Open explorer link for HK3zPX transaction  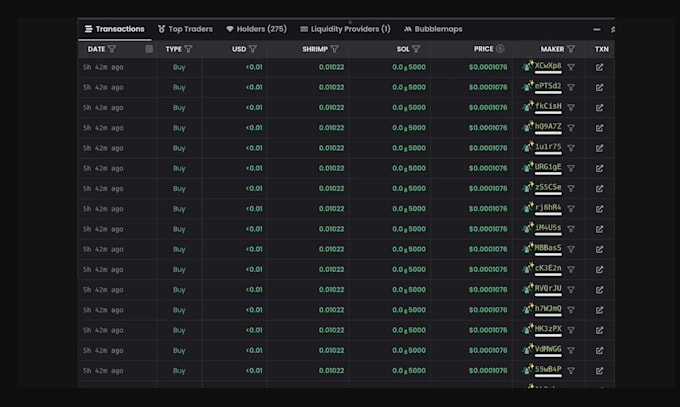599,331
